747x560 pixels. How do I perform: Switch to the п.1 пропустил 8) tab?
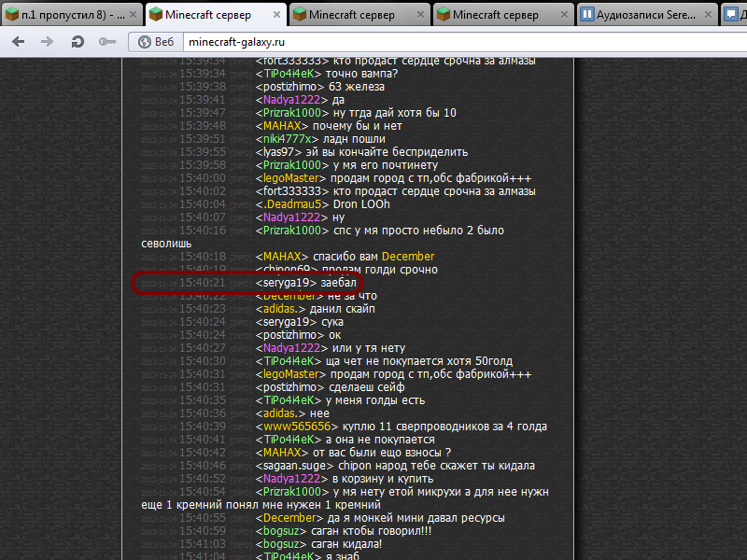click(73, 15)
